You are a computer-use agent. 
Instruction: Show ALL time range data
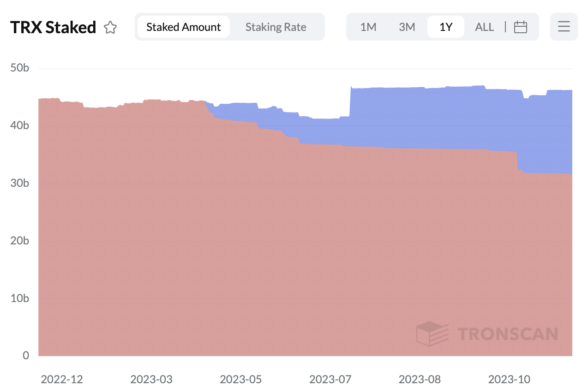pos(484,27)
